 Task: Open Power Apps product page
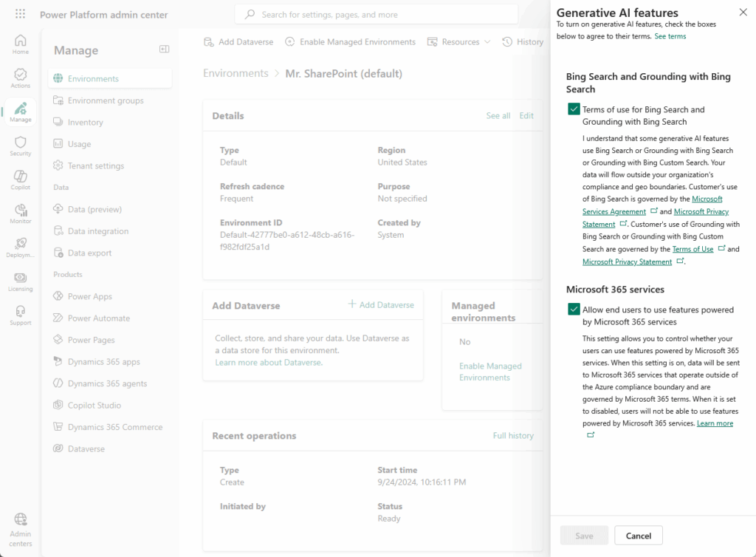pos(110,296)
